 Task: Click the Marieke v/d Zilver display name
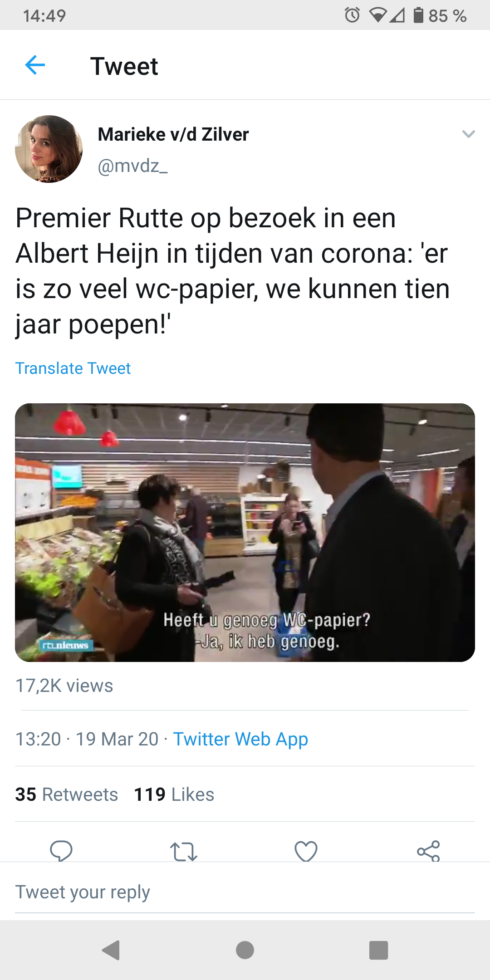pyautogui.click(x=173, y=134)
